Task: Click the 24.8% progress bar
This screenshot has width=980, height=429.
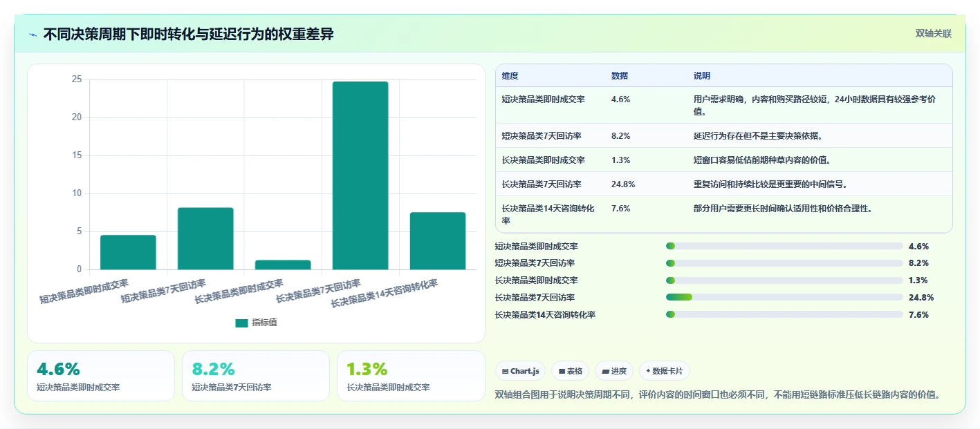Action: (x=784, y=297)
